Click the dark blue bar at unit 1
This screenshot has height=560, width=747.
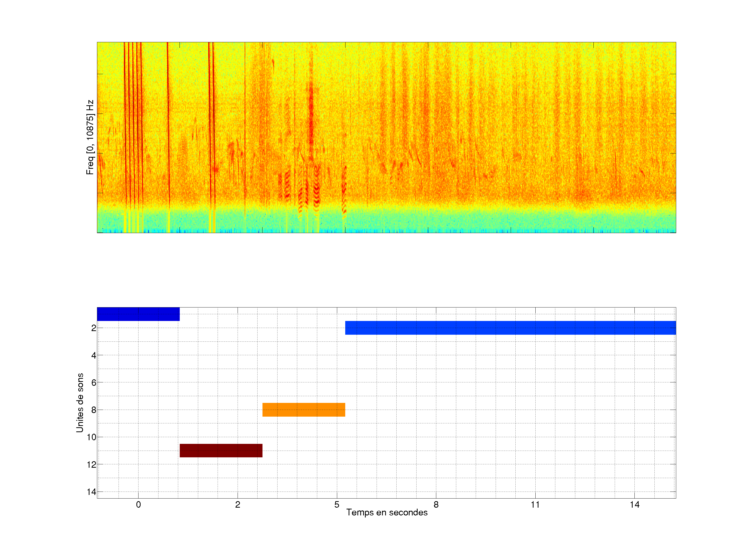pos(138,314)
